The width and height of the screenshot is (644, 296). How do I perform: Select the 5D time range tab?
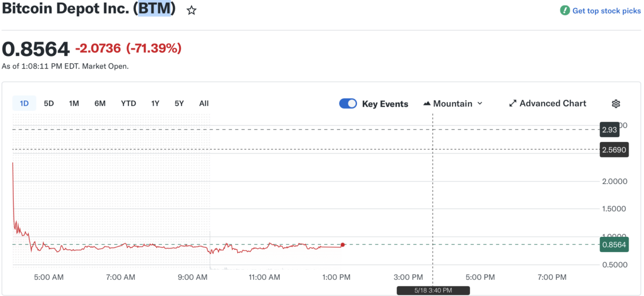click(49, 103)
